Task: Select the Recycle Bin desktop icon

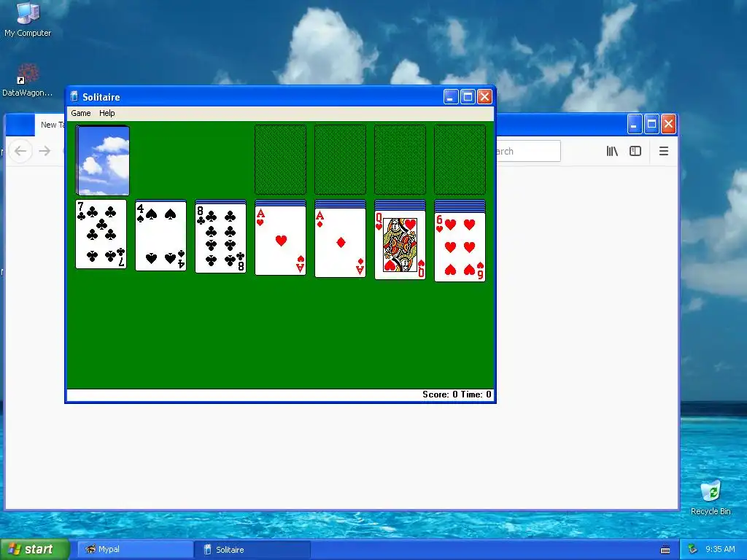Action: (711, 497)
